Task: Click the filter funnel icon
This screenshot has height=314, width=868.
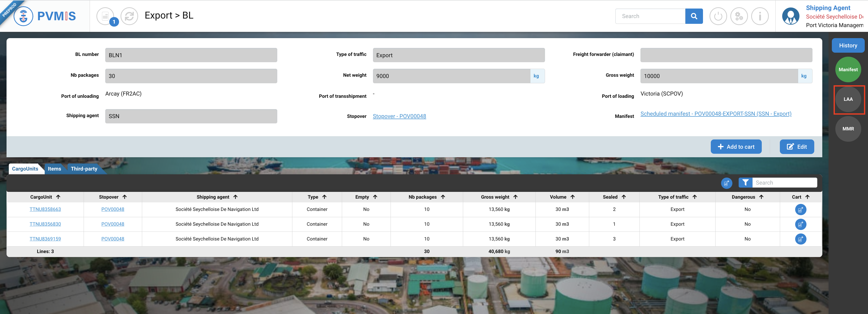Action: pyautogui.click(x=745, y=182)
